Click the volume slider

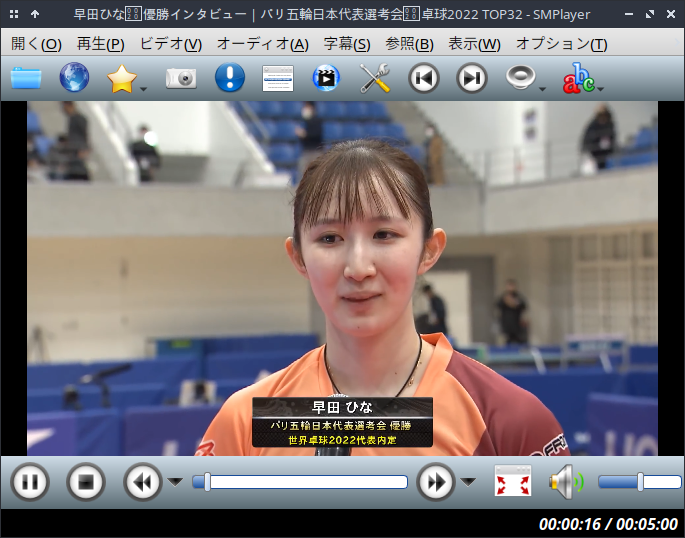pyautogui.click(x=640, y=482)
